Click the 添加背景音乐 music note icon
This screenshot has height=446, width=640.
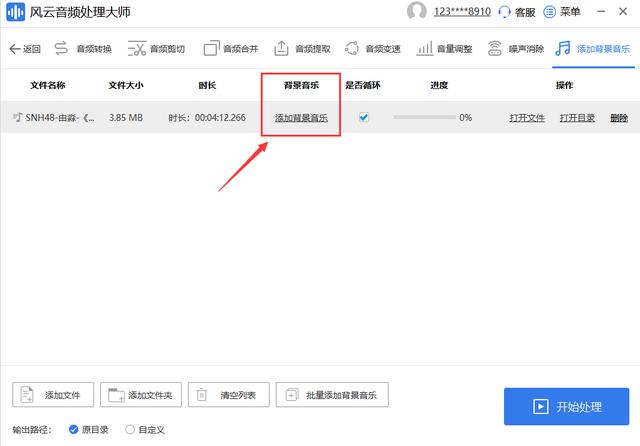pos(563,48)
